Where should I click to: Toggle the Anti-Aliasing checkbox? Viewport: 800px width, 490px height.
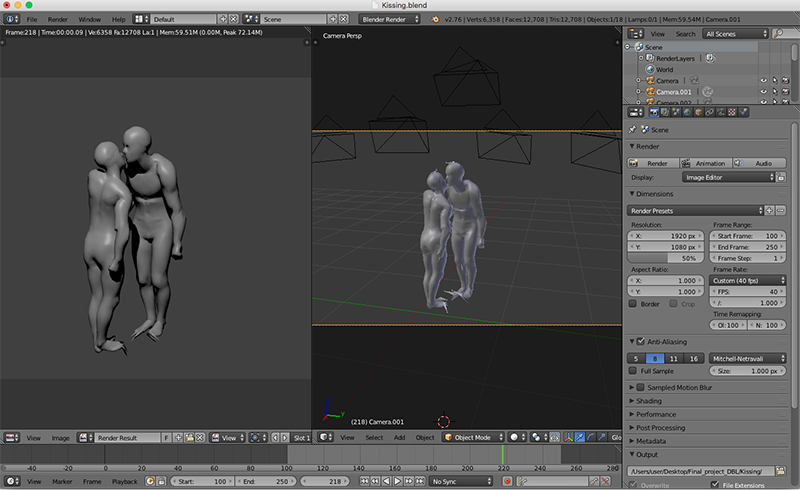(640, 342)
